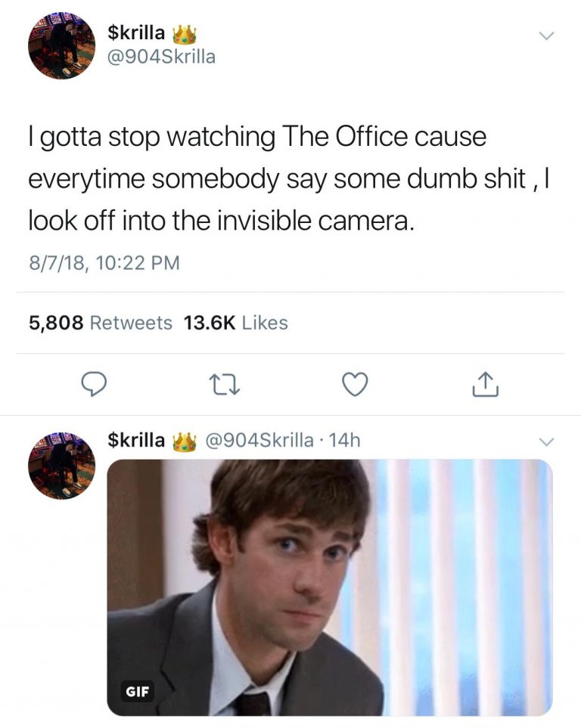Retweet using the retweet arrows icon
The image size is (581, 728).
(225, 386)
